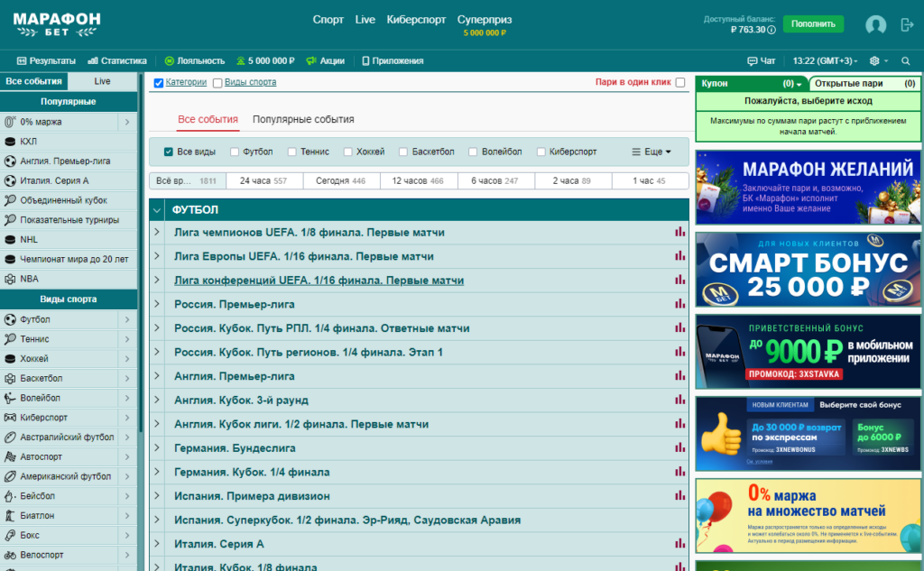The image size is (924, 571).
Task: Switch to Популярные события tab
Action: (x=303, y=119)
